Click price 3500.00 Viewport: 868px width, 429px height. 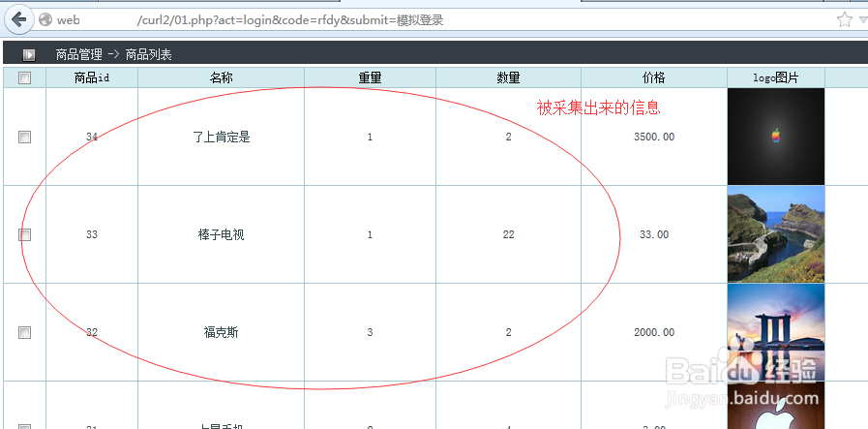click(x=654, y=137)
